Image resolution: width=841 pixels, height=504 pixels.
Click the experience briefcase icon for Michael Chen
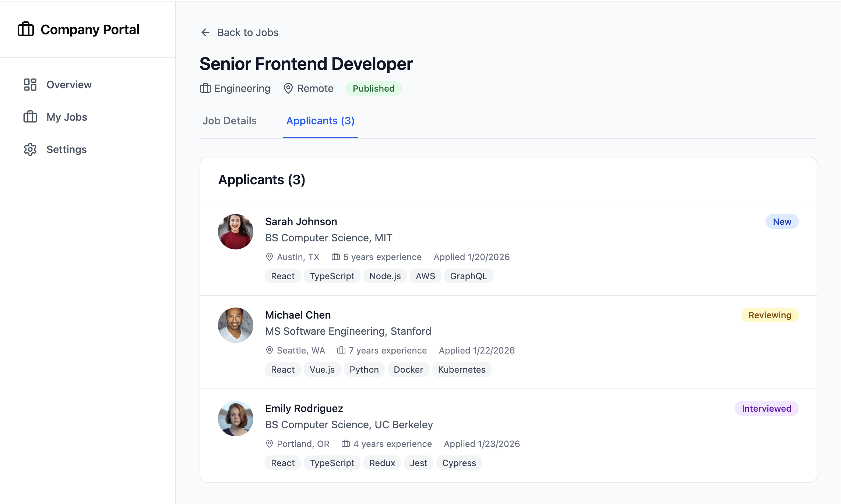click(341, 350)
